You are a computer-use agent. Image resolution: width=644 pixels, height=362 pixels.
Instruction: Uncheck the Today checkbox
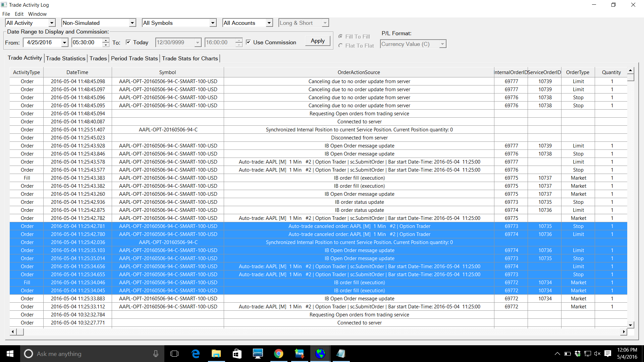coord(128,42)
